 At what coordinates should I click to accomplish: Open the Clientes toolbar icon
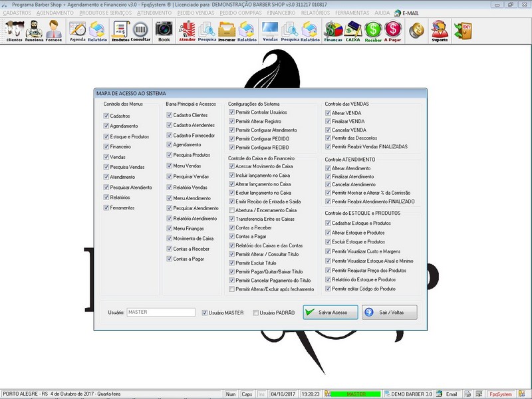(14, 31)
